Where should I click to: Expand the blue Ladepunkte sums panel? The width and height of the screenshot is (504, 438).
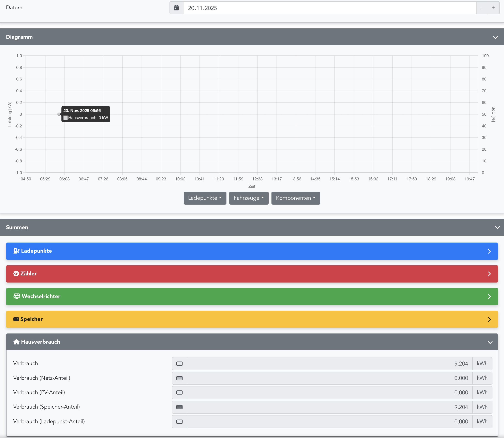[x=489, y=251]
